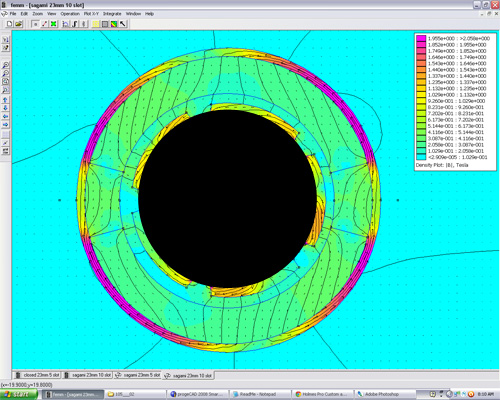Click the black arrow vector plot icon
Viewport: 500px width, 400px height.
(x=123, y=24)
